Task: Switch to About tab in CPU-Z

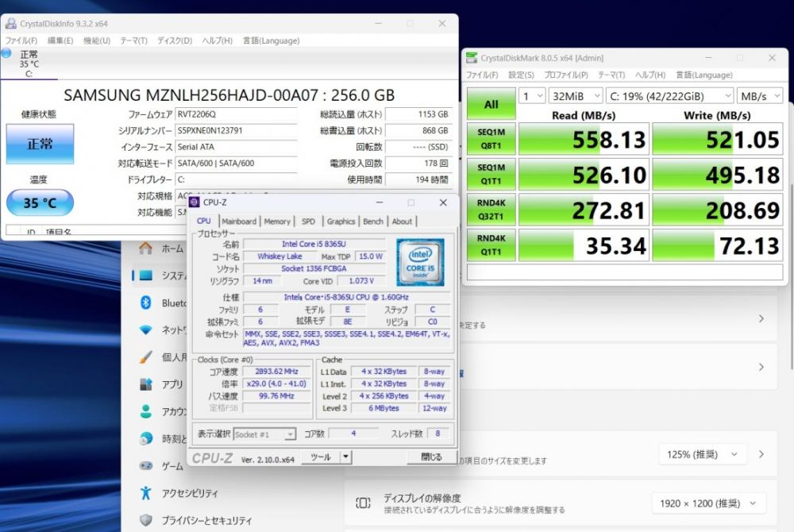Action: pyautogui.click(x=402, y=222)
